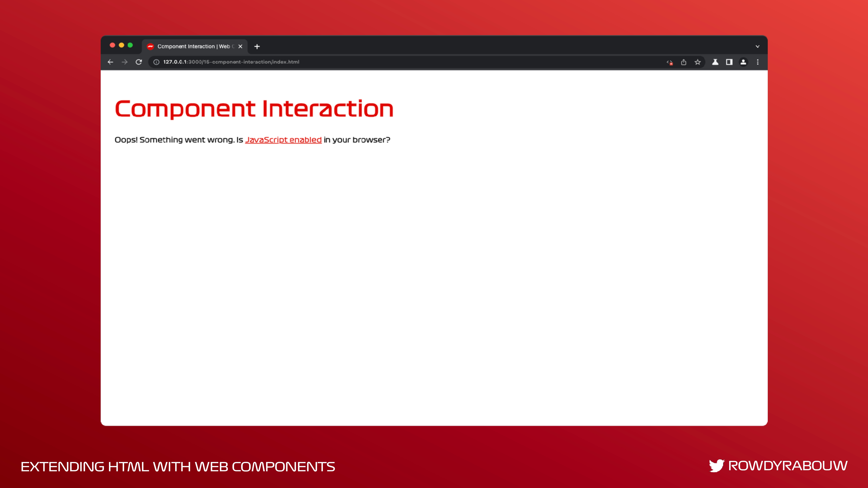Viewport: 868px width, 488px height.
Task: Go back to the previous page
Action: point(110,62)
